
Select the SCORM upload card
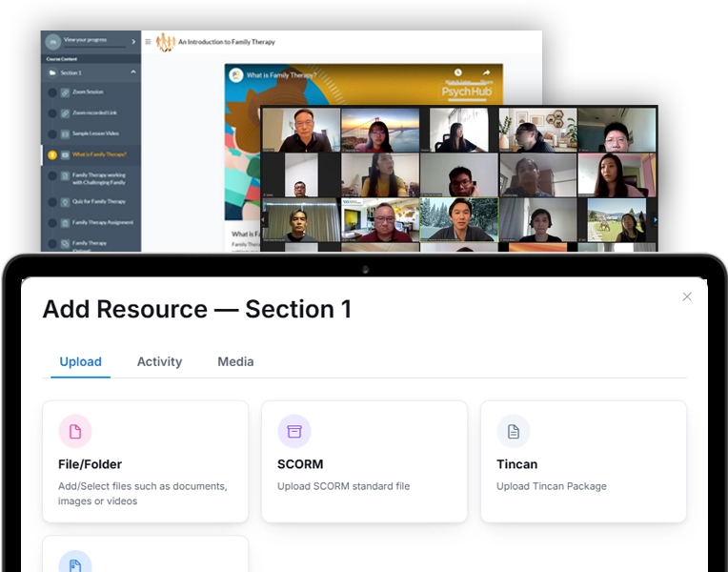(x=364, y=461)
